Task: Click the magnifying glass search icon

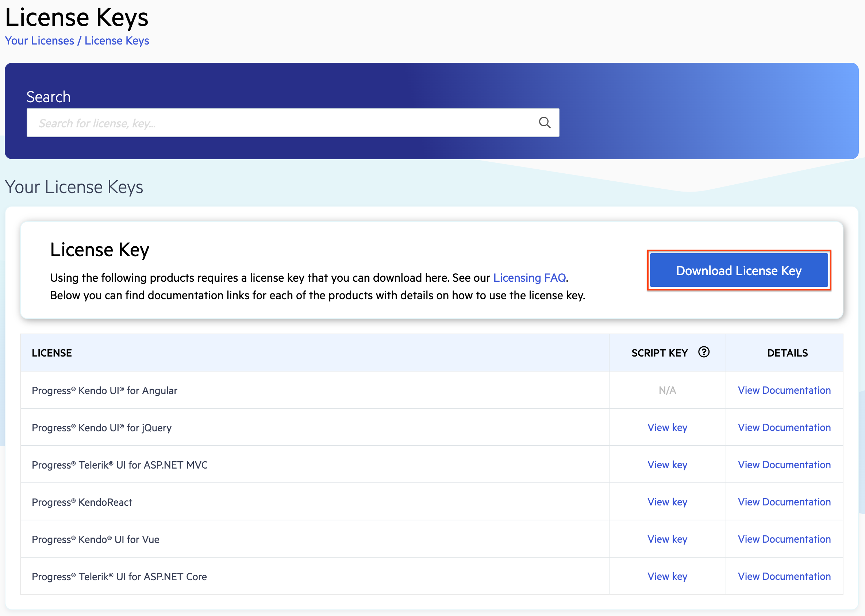Action: [545, 123]
